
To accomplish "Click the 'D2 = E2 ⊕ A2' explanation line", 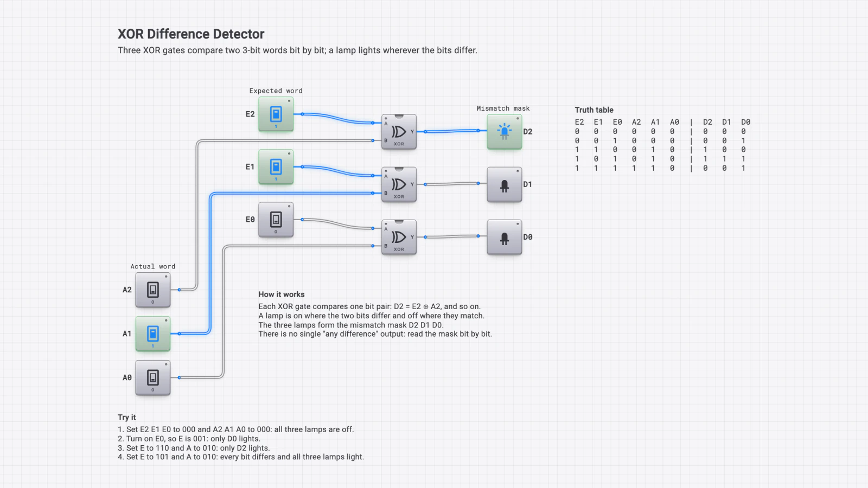I will point(369,306).
